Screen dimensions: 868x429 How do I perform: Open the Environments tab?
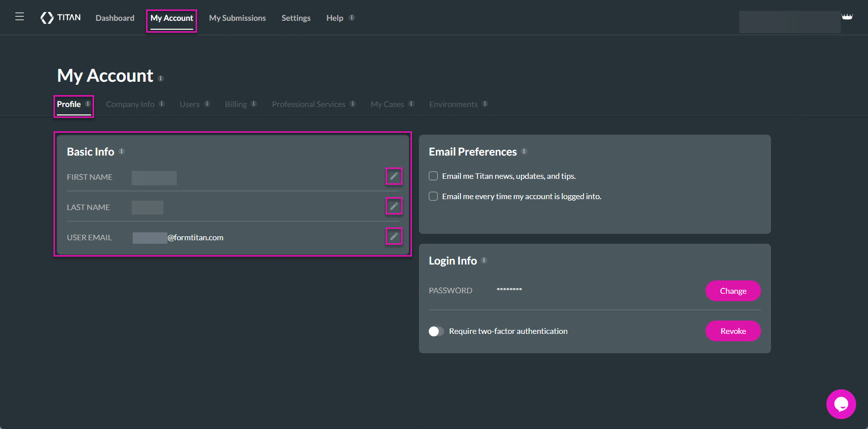(453, 104)
